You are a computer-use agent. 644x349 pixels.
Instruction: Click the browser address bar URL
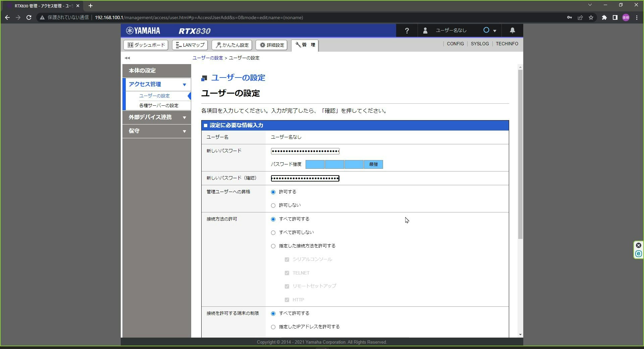tap(199, 17)
